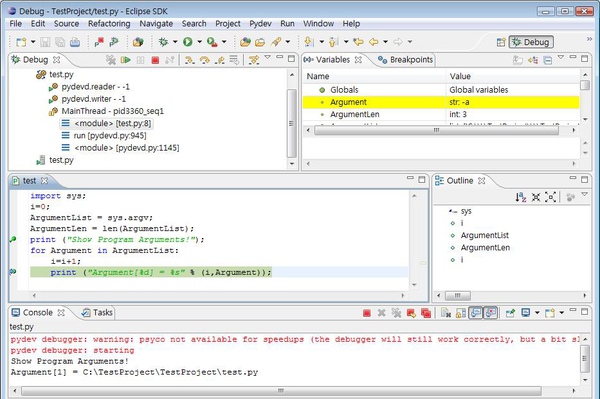The height and width of the screenshot is (399, 600).
Task: Open the File menu
Action: [x=15, y=24]
